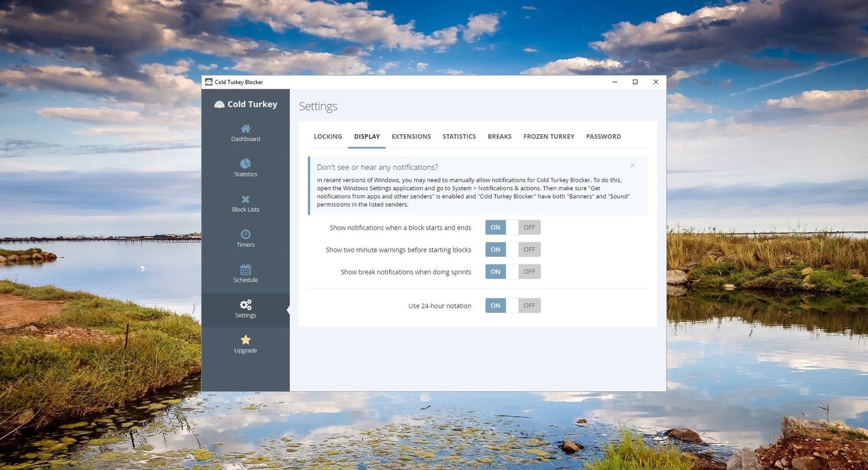Turn OFF two minute warnings
Image resolution: width=868 pixels, height=470 pixels.
pos(529,250)
